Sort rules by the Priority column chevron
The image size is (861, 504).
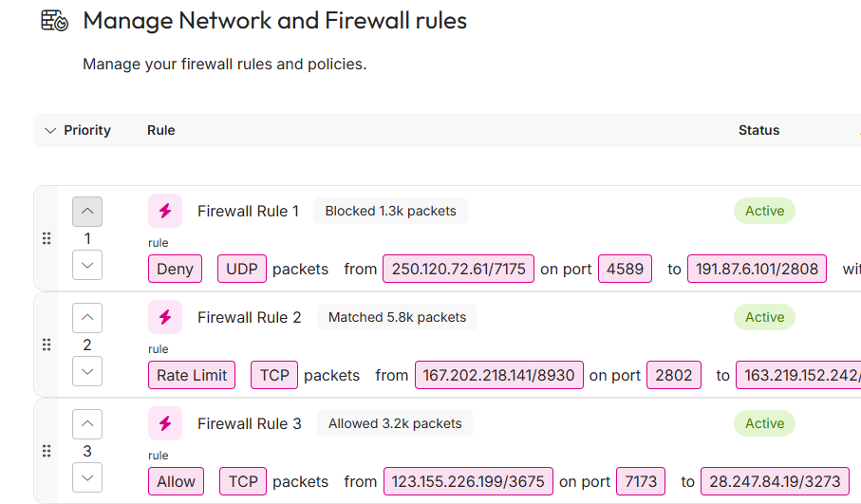pyautogui.click(x=50, y=130)
